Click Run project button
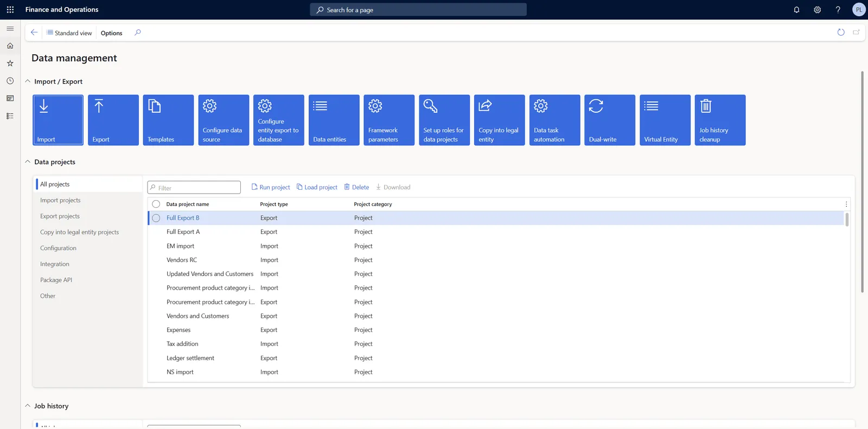The image size is (868, 429). point(271,187)
